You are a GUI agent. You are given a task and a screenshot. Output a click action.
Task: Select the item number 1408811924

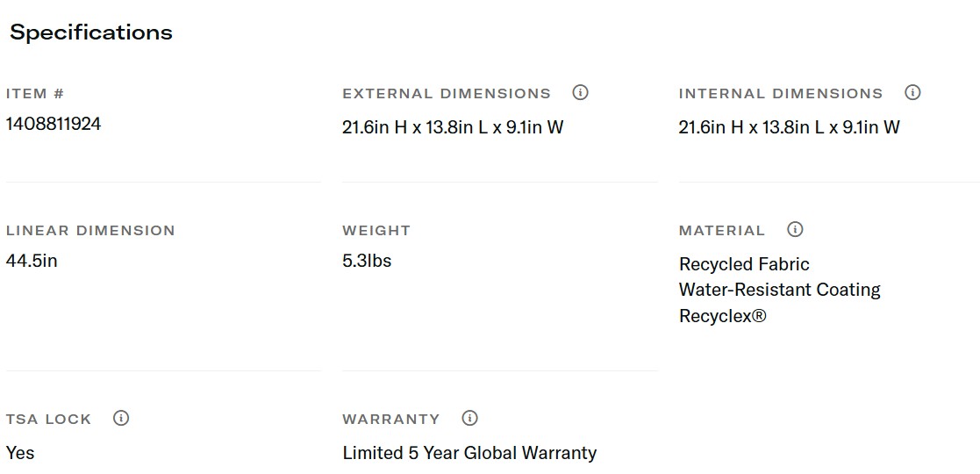tap(54, 124)
